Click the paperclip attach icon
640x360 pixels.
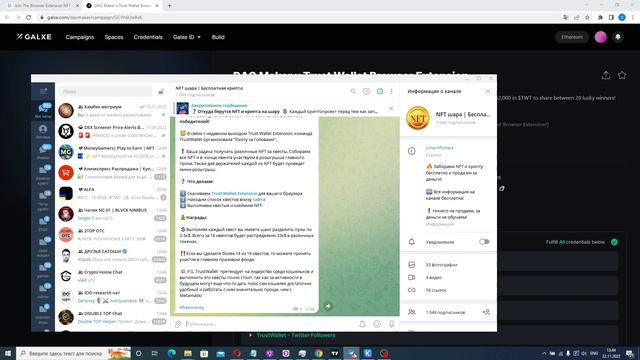178,324
